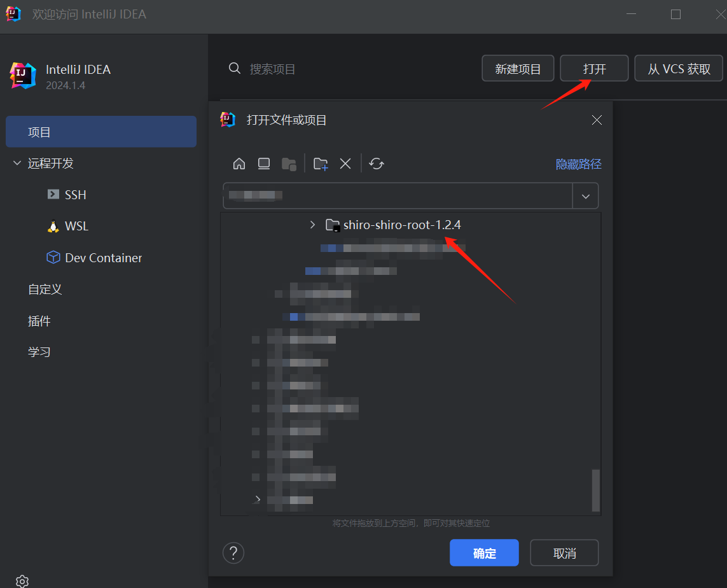Click the Home directory icon

239,164
